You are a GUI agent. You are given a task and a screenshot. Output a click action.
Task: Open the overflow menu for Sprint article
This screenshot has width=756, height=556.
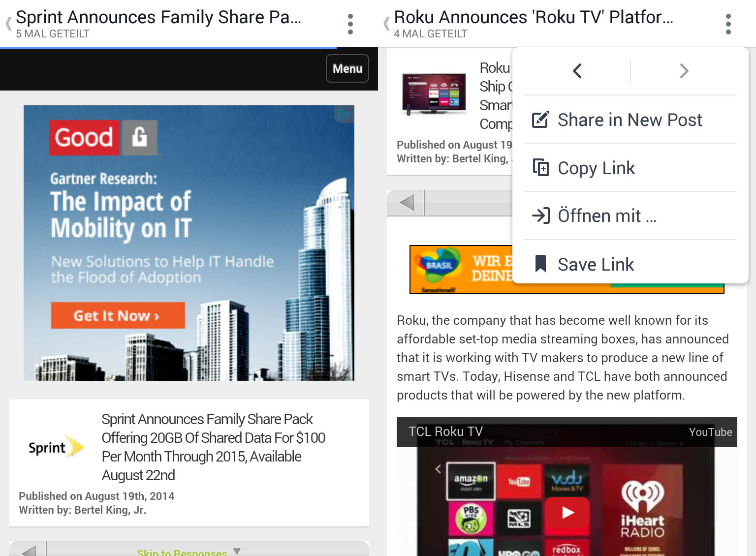(350, 24)
